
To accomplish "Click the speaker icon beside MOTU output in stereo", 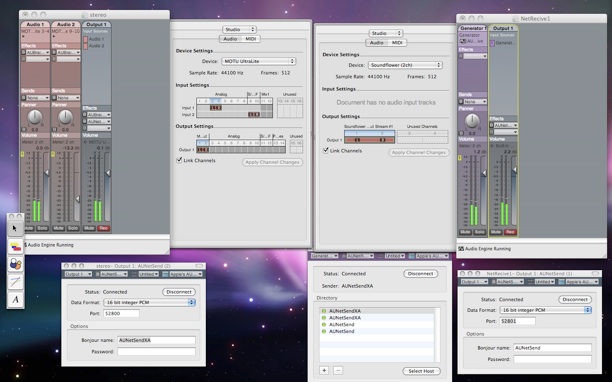I will pyautogui.click(x=86, y=142).
